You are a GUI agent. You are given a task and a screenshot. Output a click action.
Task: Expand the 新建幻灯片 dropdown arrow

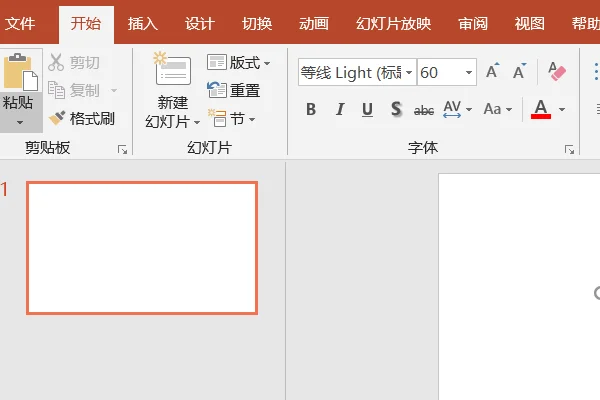[197, 122]
